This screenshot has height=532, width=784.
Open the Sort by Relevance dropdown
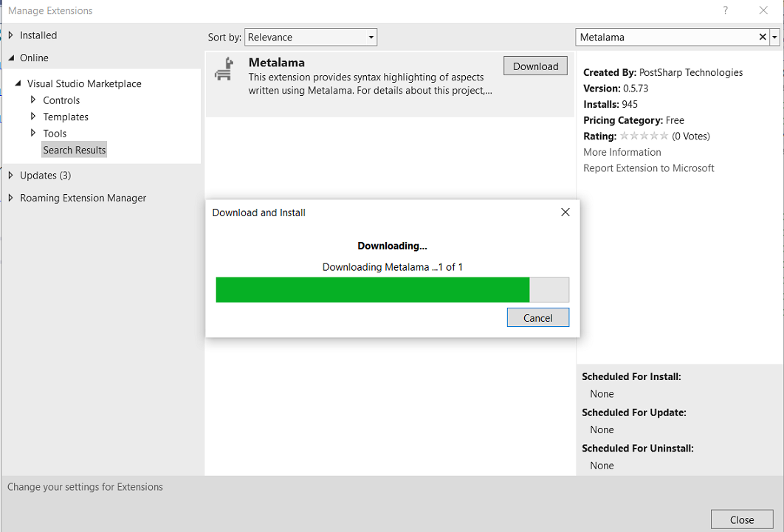coord(311,37)
